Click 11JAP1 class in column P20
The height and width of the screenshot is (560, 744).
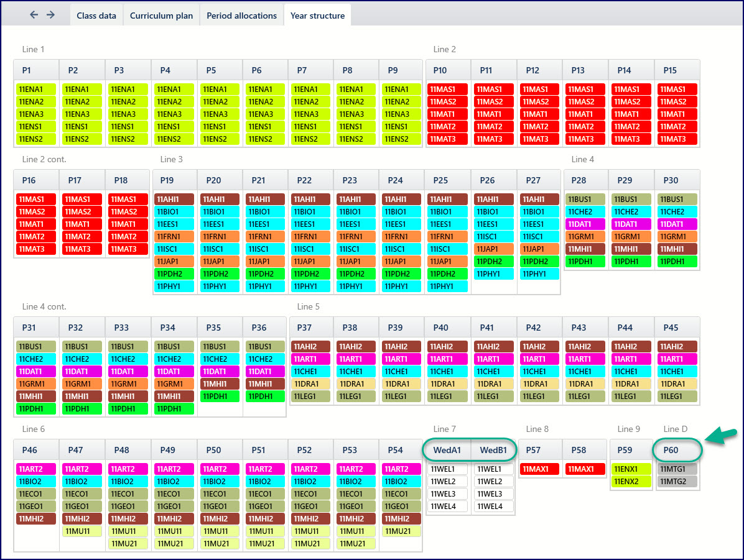[x=220, y=261]
